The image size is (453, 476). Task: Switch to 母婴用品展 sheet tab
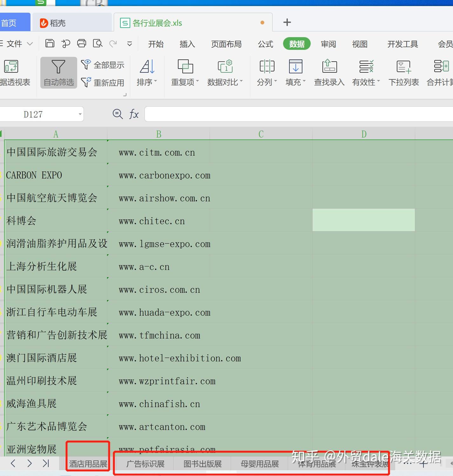[260, 464]
